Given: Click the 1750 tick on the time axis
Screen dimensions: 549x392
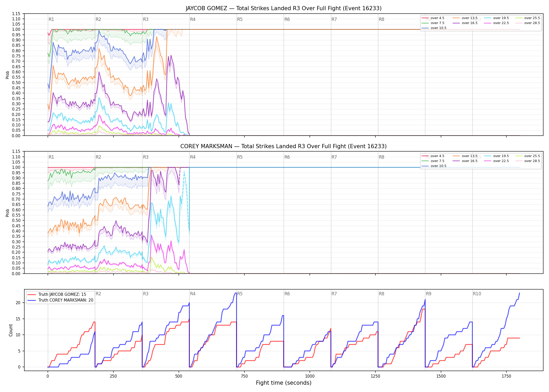Looking at the screenshot, I should coord(506,376).
